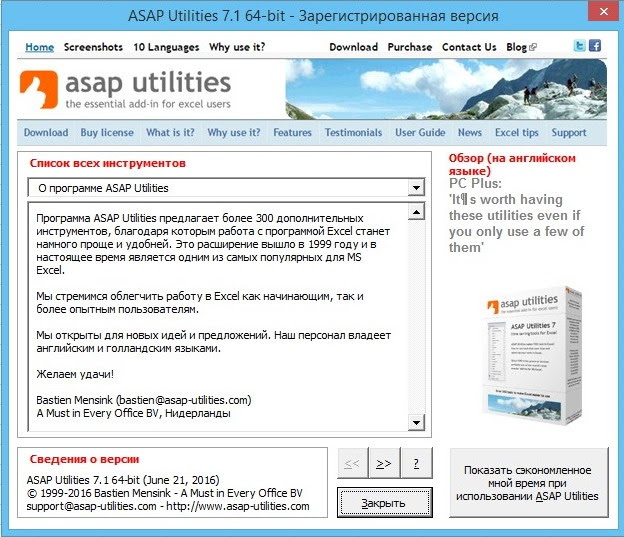624x537 pixels.
Task: Open the Contact Us menu link
Action: coord(469,47)
